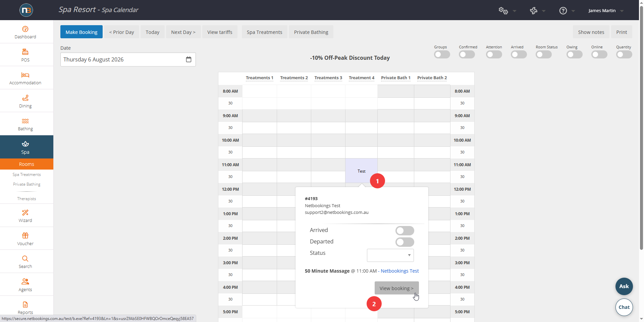This screenshot has height=322, width=644.
Task: Select the Spa lotus icon
Action: pyautogui.click(x=25, y=144)
